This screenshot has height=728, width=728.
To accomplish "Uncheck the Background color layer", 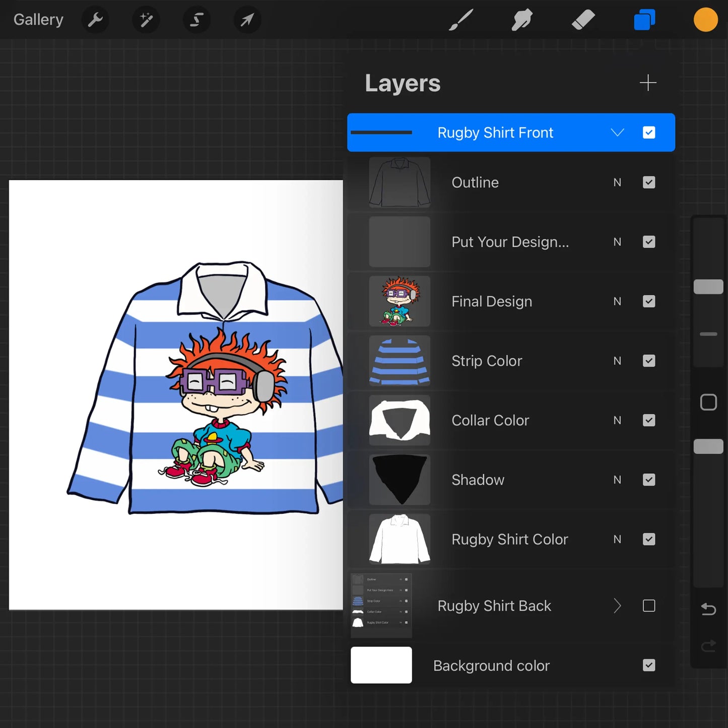I will [649, 665].
